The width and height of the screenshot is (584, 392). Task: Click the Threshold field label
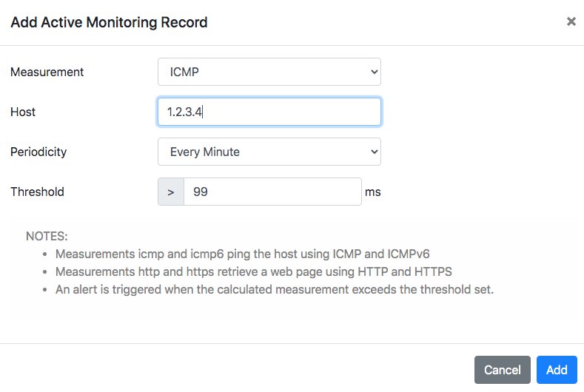coord(37,192)
